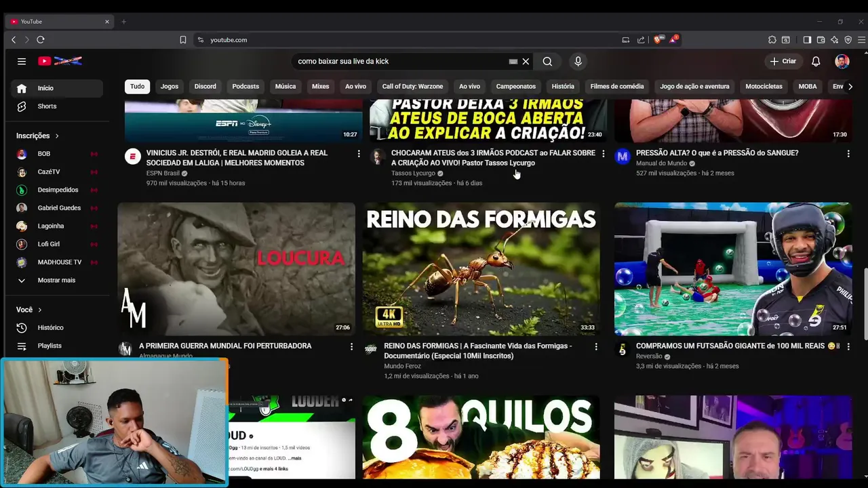
Task: Expand the Você section arrow
Action: 39,310
